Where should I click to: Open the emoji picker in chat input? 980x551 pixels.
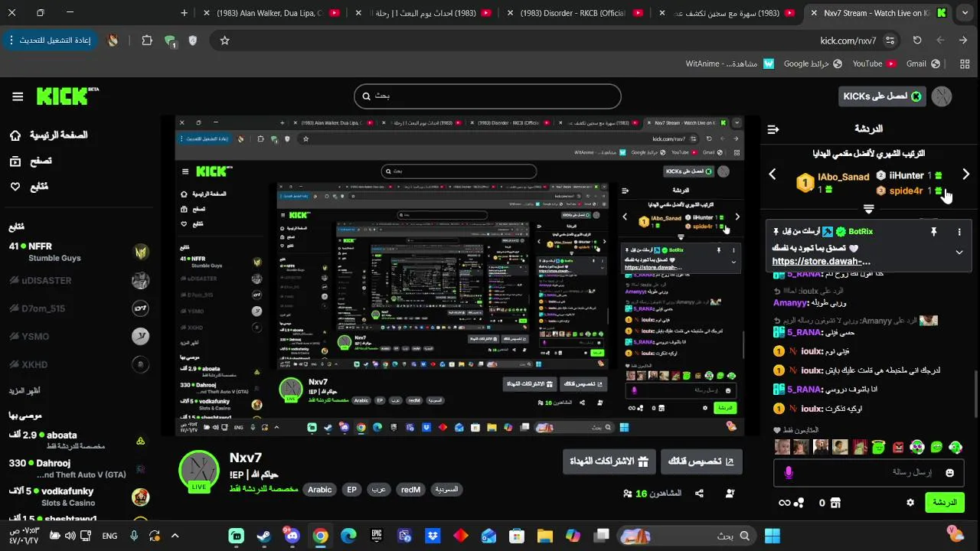point(950,473)
